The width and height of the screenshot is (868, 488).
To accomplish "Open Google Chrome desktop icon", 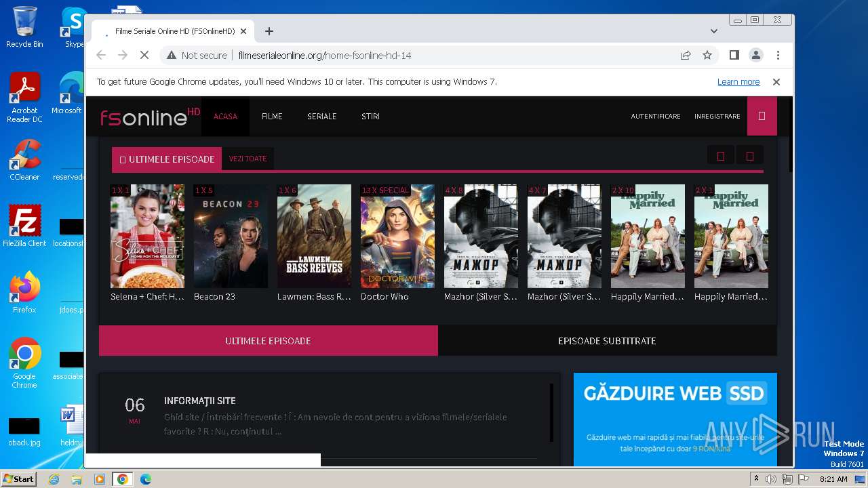I will tap(24, 363).
